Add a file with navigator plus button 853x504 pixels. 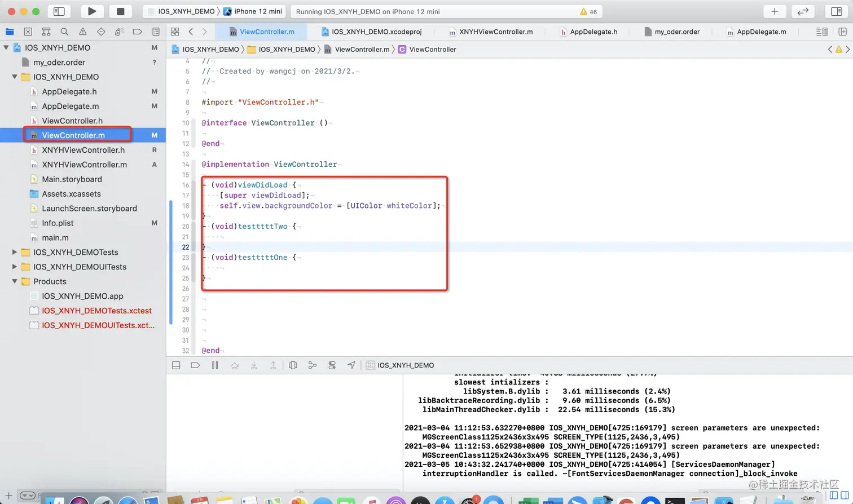(8, 496)
